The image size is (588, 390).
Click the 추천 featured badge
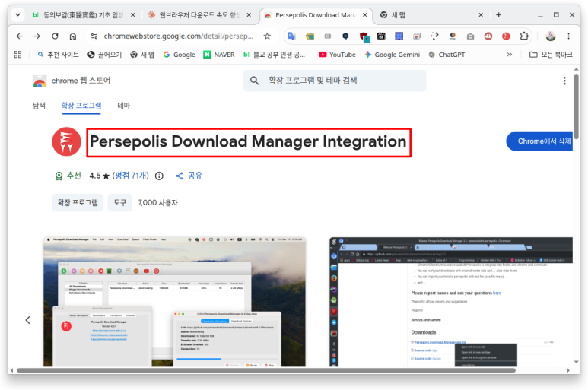click(68, 176)
